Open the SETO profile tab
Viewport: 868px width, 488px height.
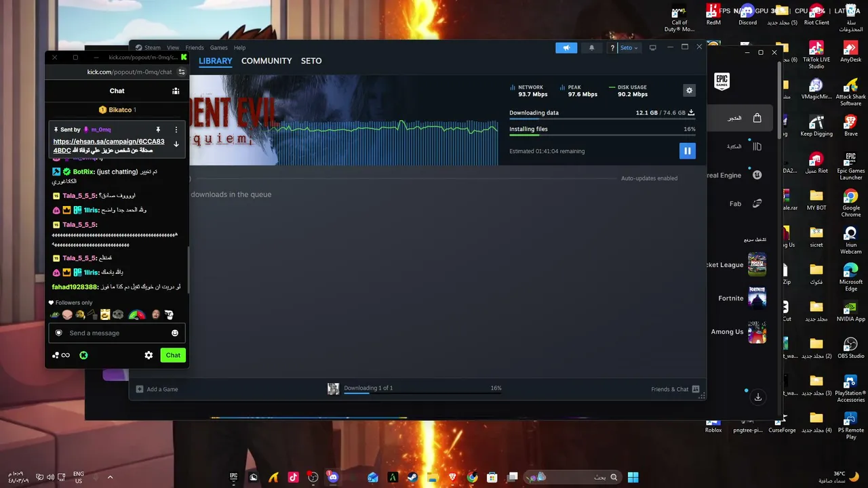click(311, 61)
